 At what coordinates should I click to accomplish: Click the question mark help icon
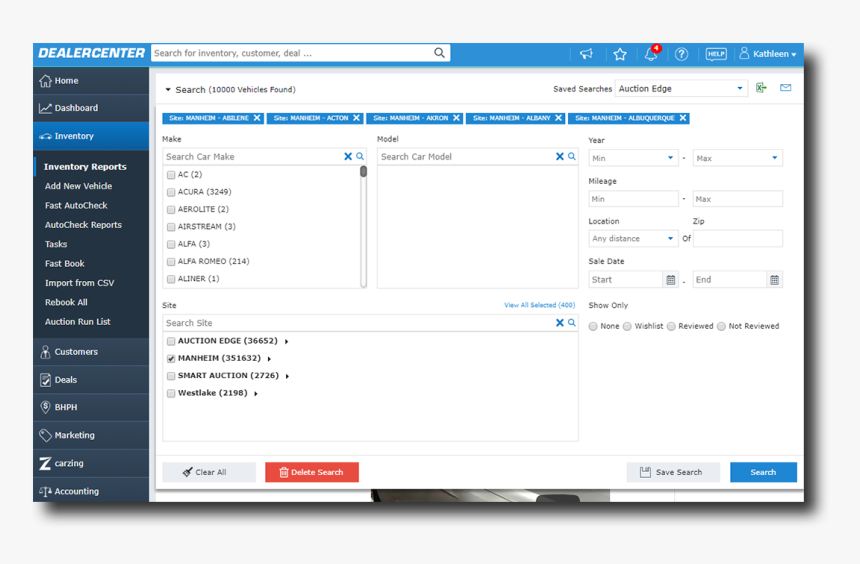[681, 54]
